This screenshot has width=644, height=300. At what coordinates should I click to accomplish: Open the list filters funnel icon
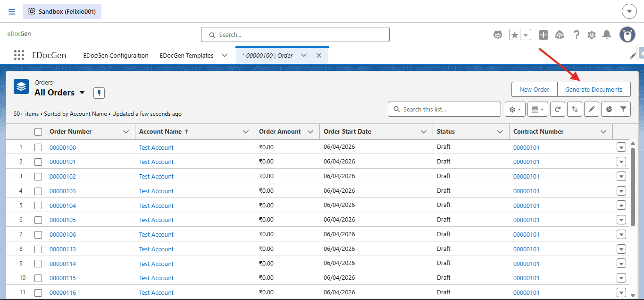[x=623, y=109]
